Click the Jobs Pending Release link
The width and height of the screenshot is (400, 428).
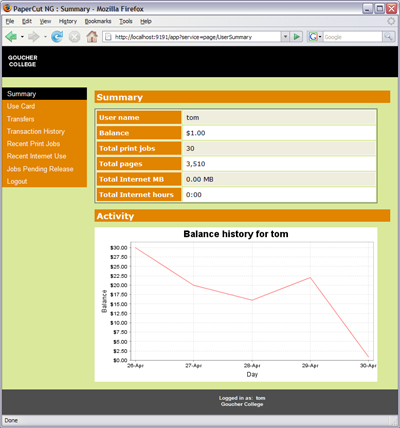40,169
